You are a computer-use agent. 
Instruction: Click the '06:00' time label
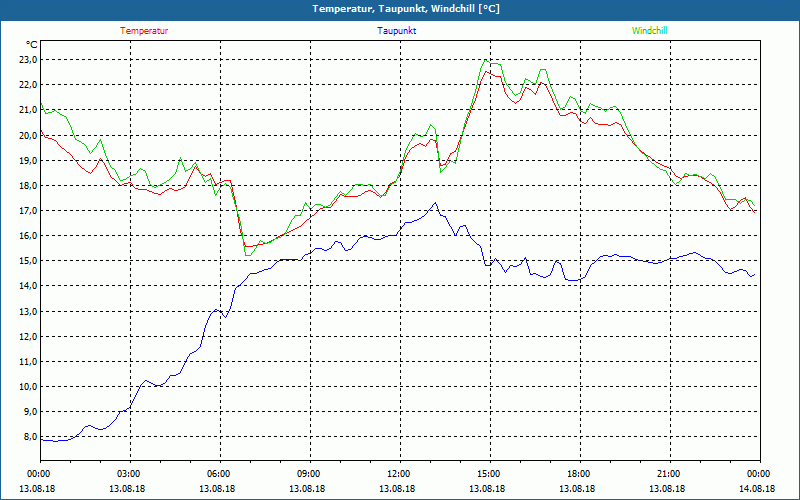(220, 474)
